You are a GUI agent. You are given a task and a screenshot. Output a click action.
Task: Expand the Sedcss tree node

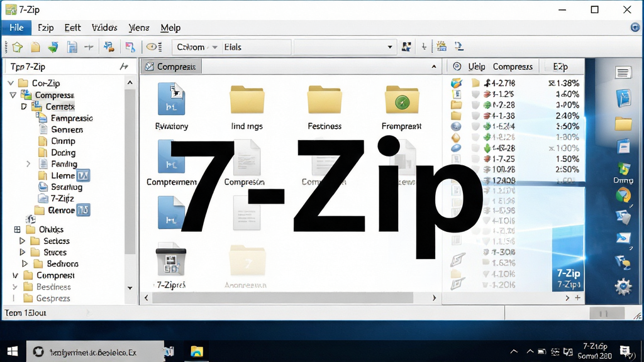(x=22, y=241)
